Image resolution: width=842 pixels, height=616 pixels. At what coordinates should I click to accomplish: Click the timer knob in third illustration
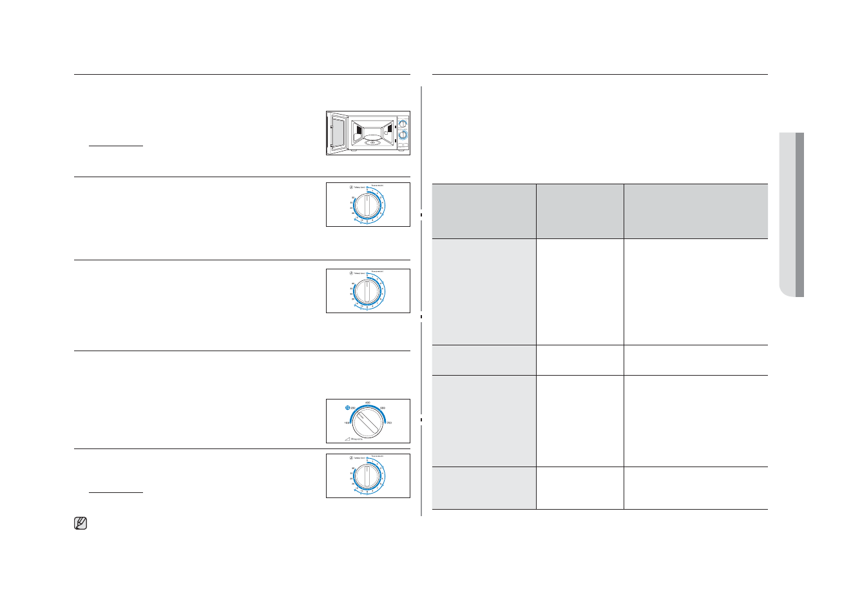(x=368, y=292)
